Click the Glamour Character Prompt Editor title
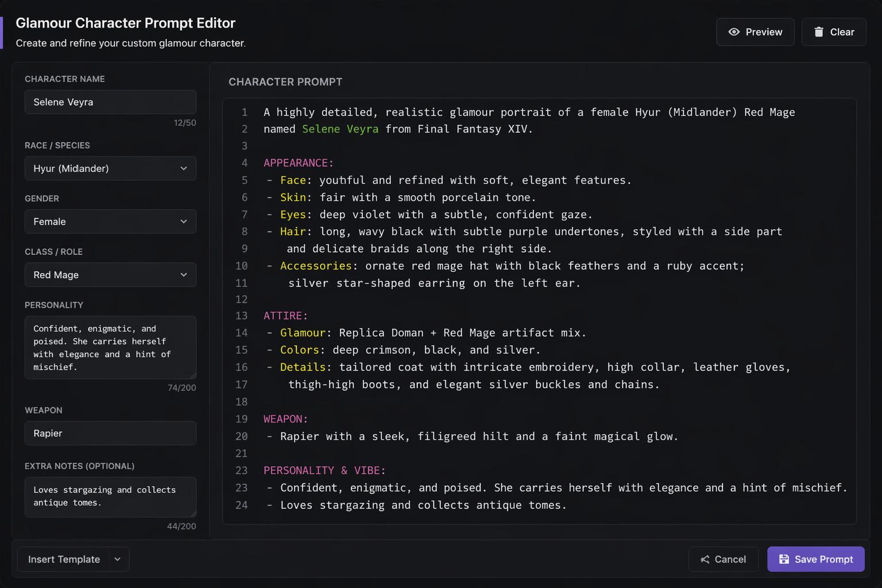This screenshot has height=588, width=882. point(126,23)
